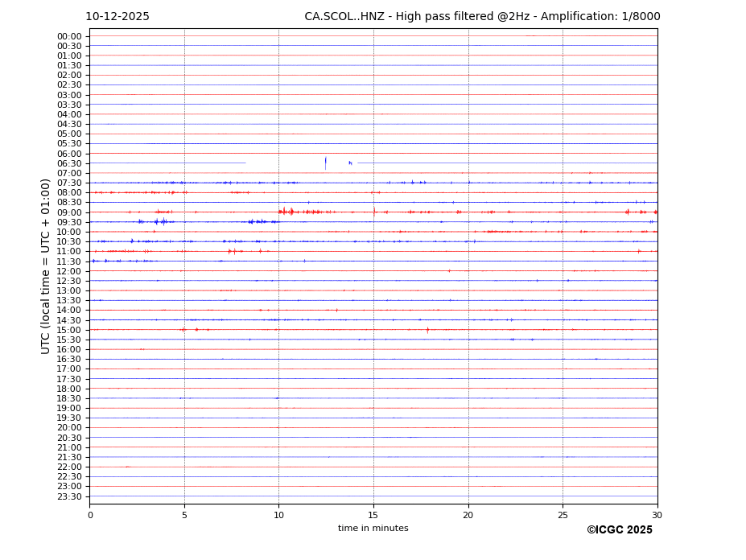Click the 'time in minutes' axis label
The height and width of the screenshot is (560, 746).
(373, 529)
